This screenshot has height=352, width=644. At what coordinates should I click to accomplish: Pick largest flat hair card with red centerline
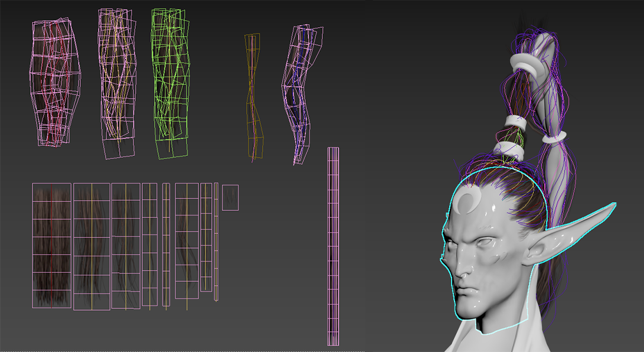click(x=52, y=246)
